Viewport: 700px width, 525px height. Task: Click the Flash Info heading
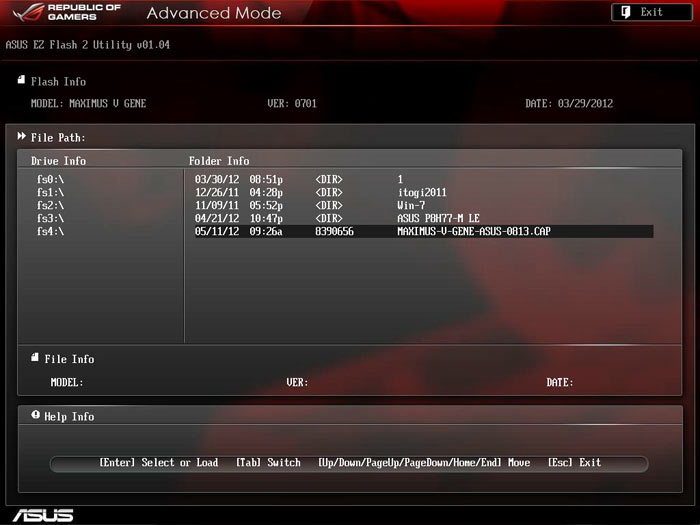(58, 82)
